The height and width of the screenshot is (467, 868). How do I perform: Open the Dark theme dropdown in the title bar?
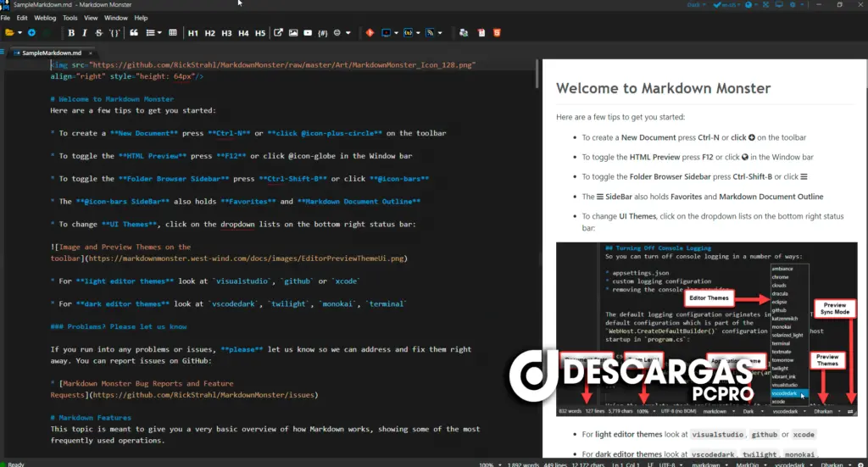click(x=697, y=5)
